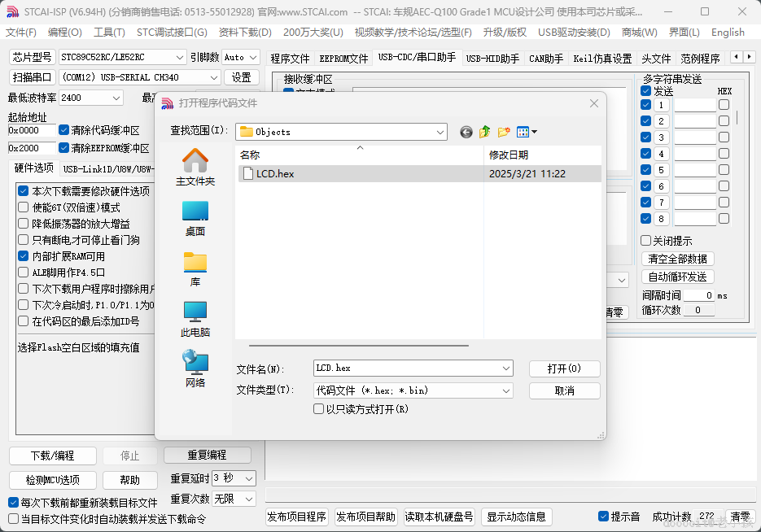Viewport: 761px width, 532px height.
Task: Select 网络 in the sidebar
Action: 195,368
